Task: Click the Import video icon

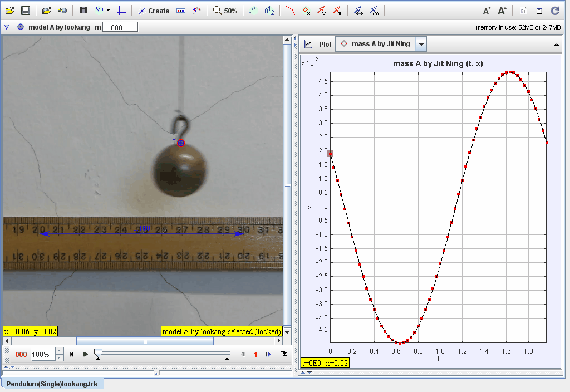Action: [x=62, y=11]
